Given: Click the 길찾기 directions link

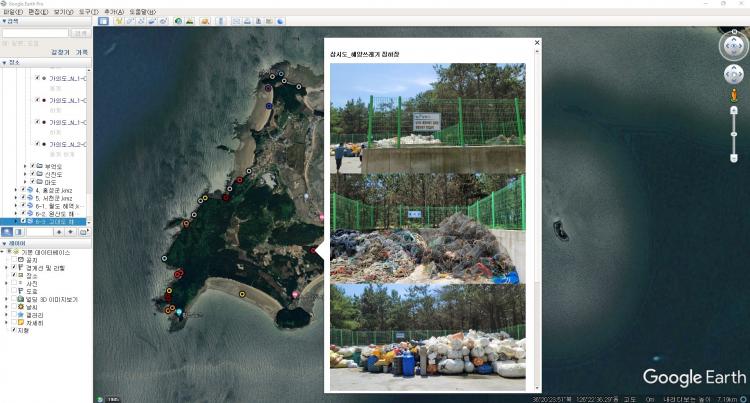Looking at the screenshot, I should tap(60, 52).
